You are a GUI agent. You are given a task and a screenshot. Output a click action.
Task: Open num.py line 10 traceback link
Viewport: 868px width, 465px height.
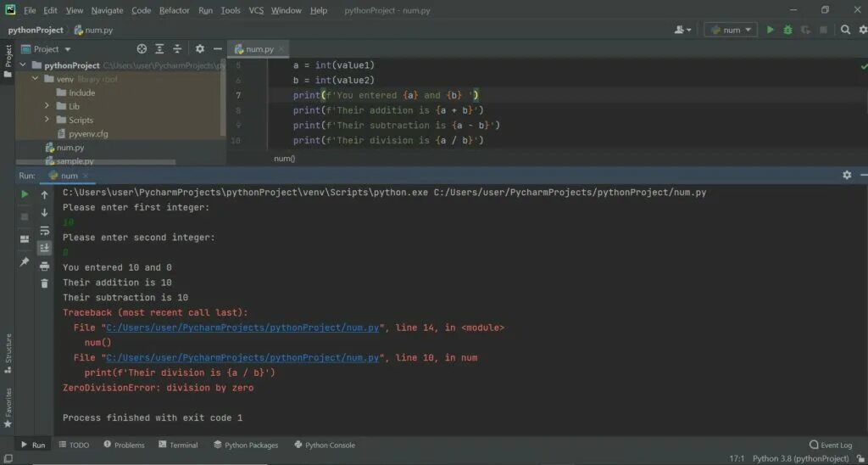pyautogui.click(x=242, y=357)
